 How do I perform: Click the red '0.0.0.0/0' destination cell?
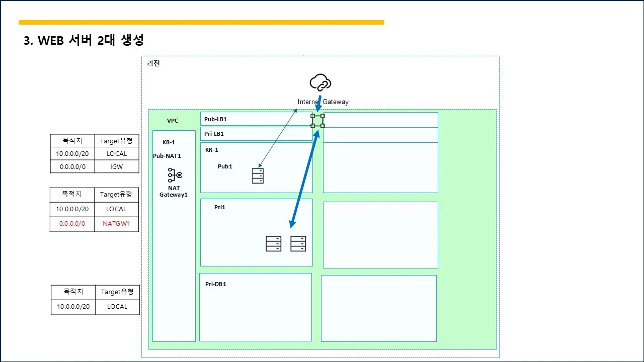[72, 224]
